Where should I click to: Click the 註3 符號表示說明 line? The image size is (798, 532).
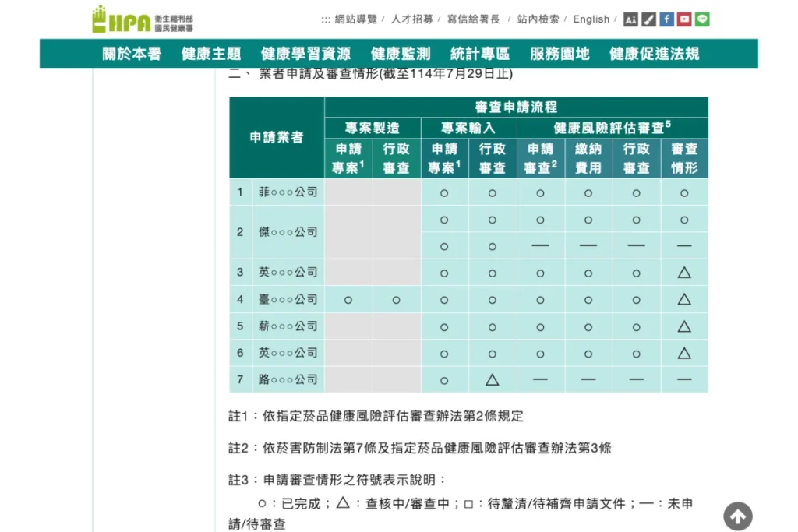tap(338, 480)
